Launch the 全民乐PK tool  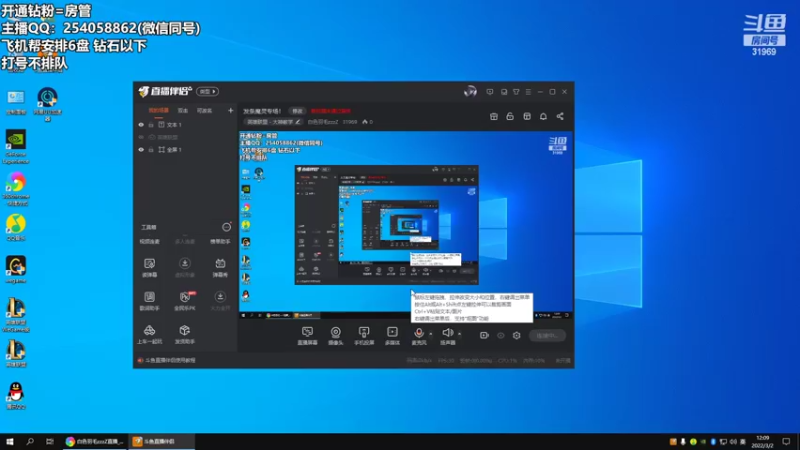point(185,301)
